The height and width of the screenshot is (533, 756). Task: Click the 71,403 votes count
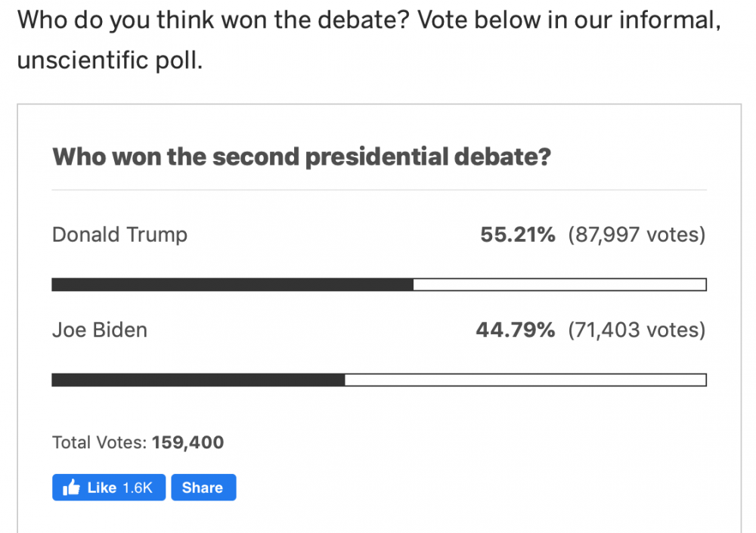click(x=637, y=330)
